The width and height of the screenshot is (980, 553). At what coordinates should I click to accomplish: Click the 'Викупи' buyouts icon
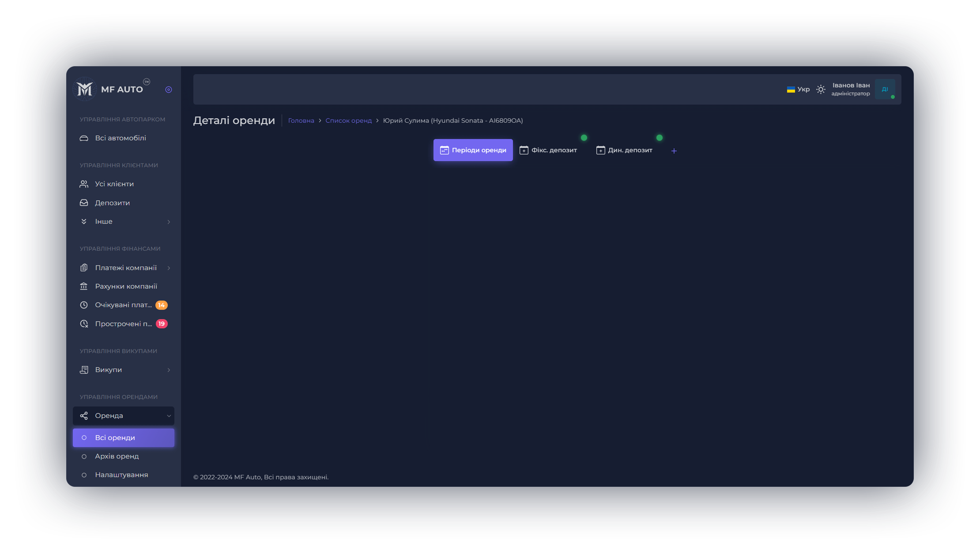[x=85, y=369]
